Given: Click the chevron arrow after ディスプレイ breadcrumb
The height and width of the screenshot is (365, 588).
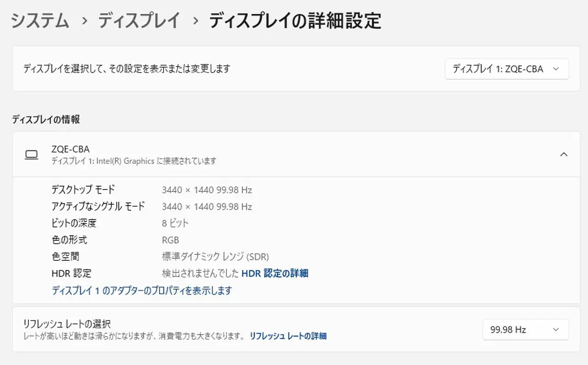Looking at the screenshot, I should pos(195,21).
